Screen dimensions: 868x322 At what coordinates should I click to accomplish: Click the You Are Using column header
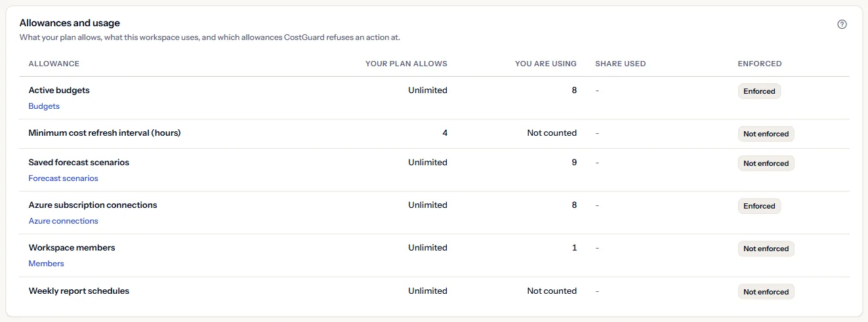[546, 64]
